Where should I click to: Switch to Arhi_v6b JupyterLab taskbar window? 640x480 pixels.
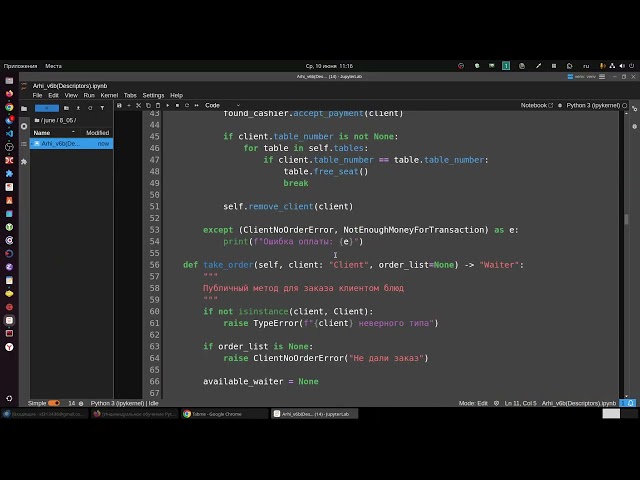point(315,414)
